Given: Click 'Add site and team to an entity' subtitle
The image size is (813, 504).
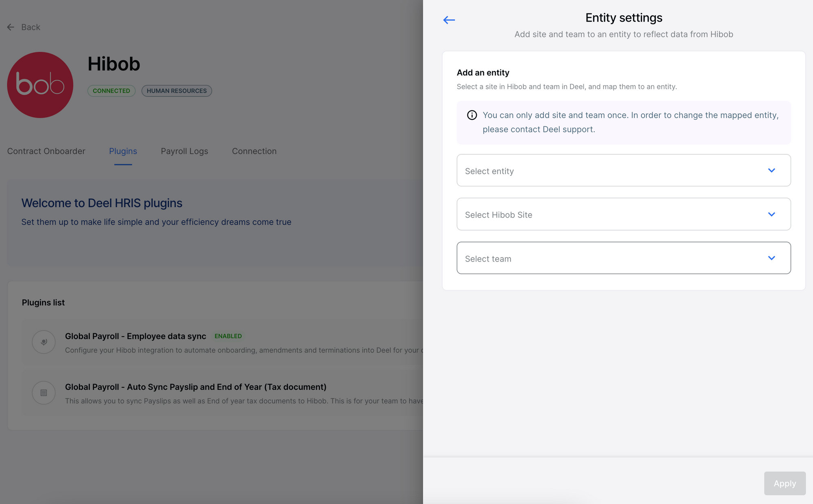Looking at the screenshot, I should pyautogui.click(x=624, y=35).
